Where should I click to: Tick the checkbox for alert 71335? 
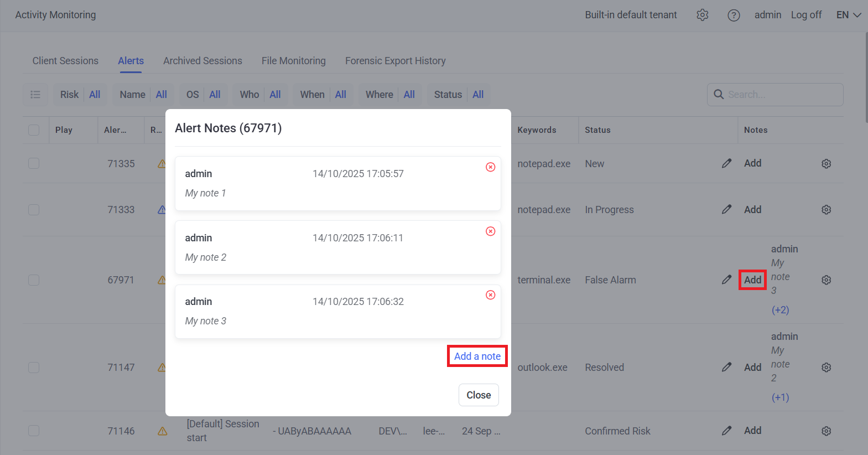point(34,163)
